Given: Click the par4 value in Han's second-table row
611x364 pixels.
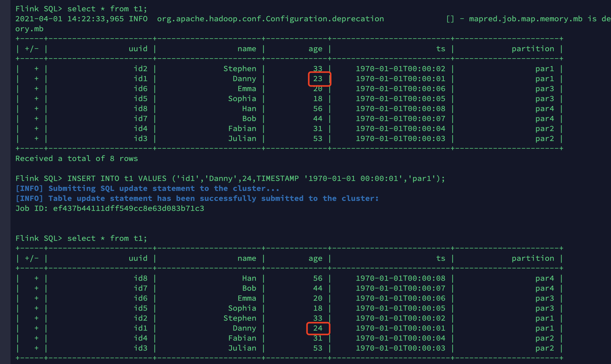Looking at the screenshot, I should pos(545,278).
